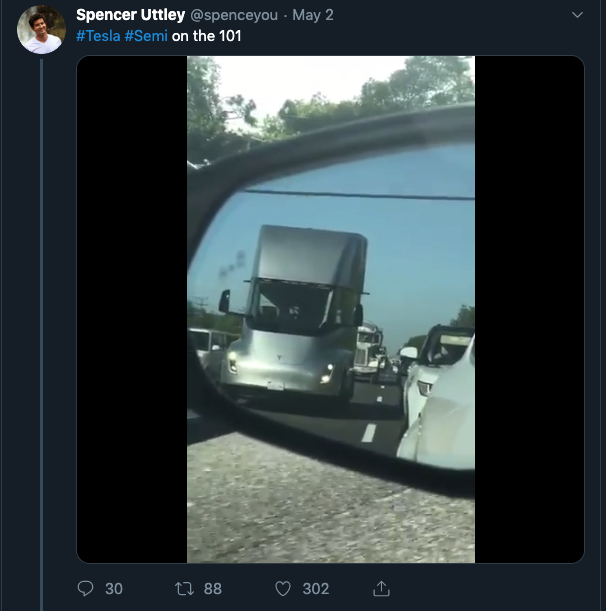The height and width of the screenshot is (611, 606).
Task: Open the May 2 timestamp permalink
Action: [x=313, y=15]
